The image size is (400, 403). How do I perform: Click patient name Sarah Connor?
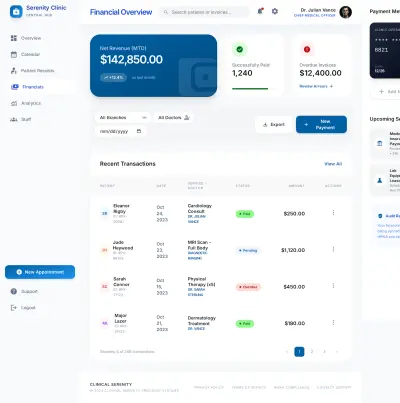tap(121, 282)
